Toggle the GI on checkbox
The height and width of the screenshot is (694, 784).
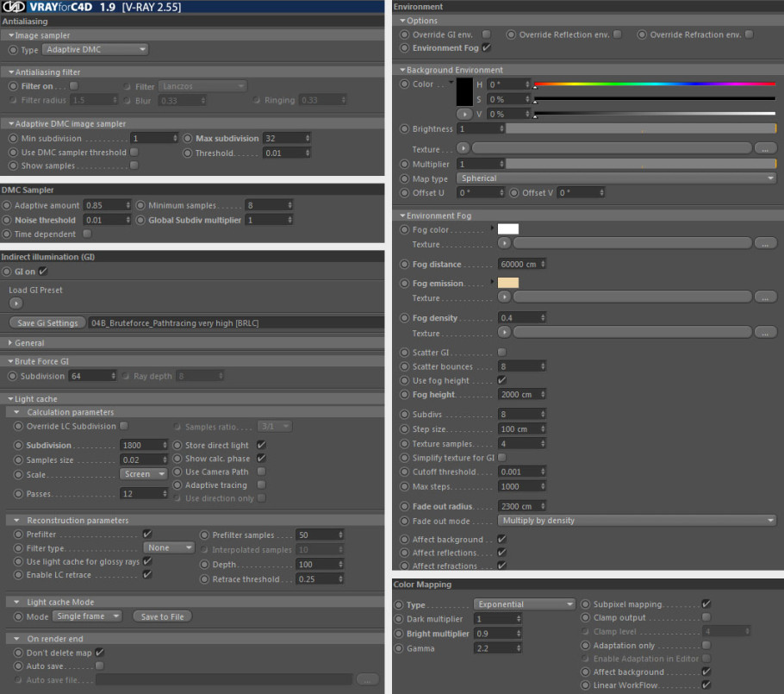click(x=43, y=272)
